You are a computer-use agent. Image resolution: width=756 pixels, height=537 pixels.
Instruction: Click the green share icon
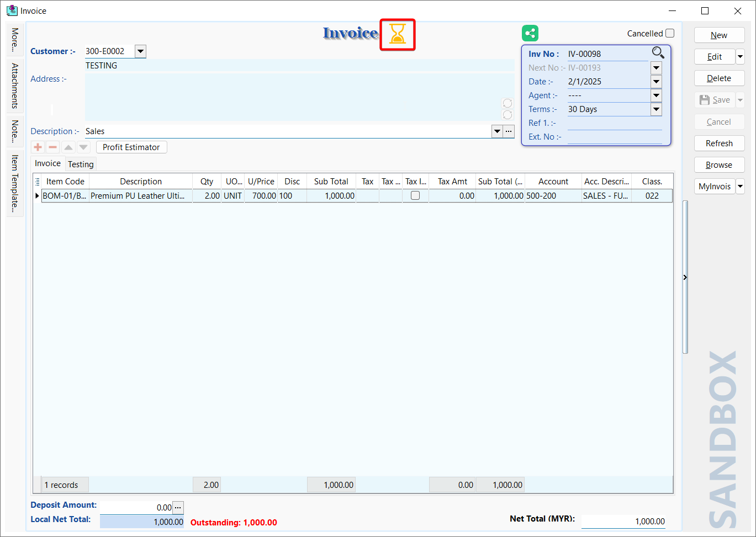530,34
